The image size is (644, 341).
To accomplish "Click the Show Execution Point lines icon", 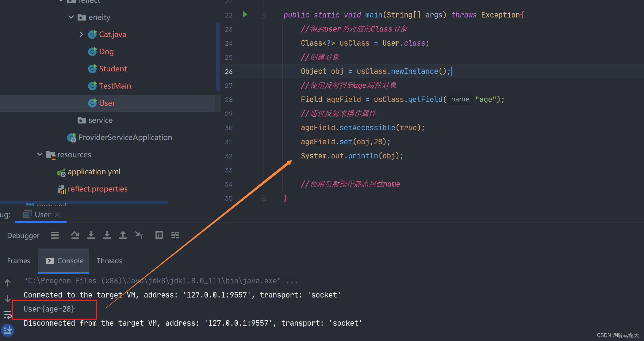I will pos(55,235).
